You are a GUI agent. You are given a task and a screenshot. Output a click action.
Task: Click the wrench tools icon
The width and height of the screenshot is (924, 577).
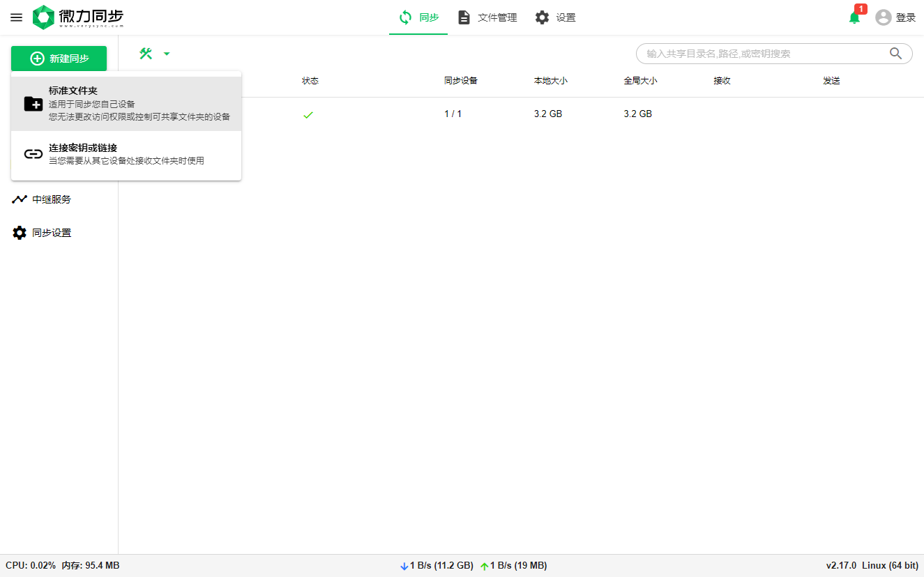[x=146, y=54]
